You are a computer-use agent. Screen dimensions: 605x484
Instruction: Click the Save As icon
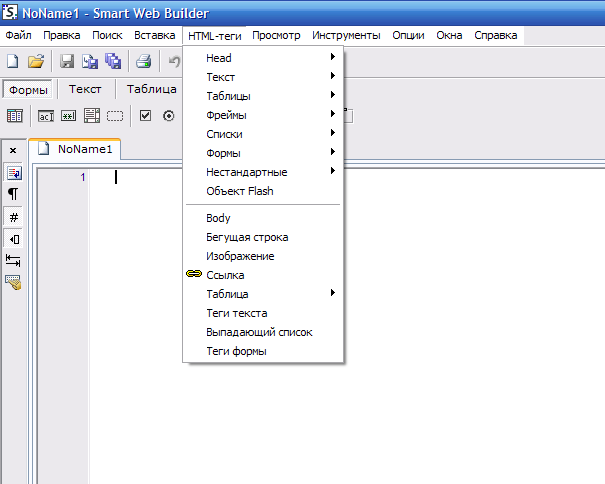[90, 61]
